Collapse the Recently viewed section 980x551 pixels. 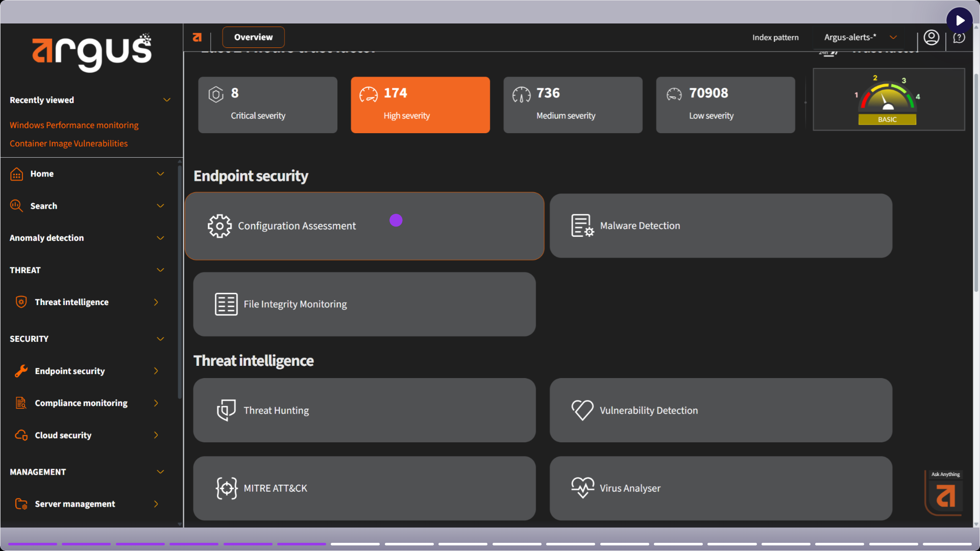tap(166, 100)
